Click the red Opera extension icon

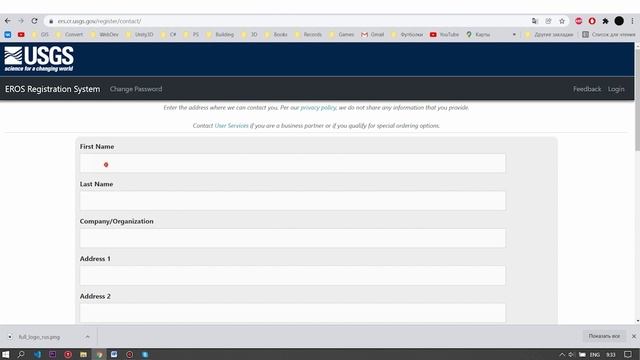(592, 21)
